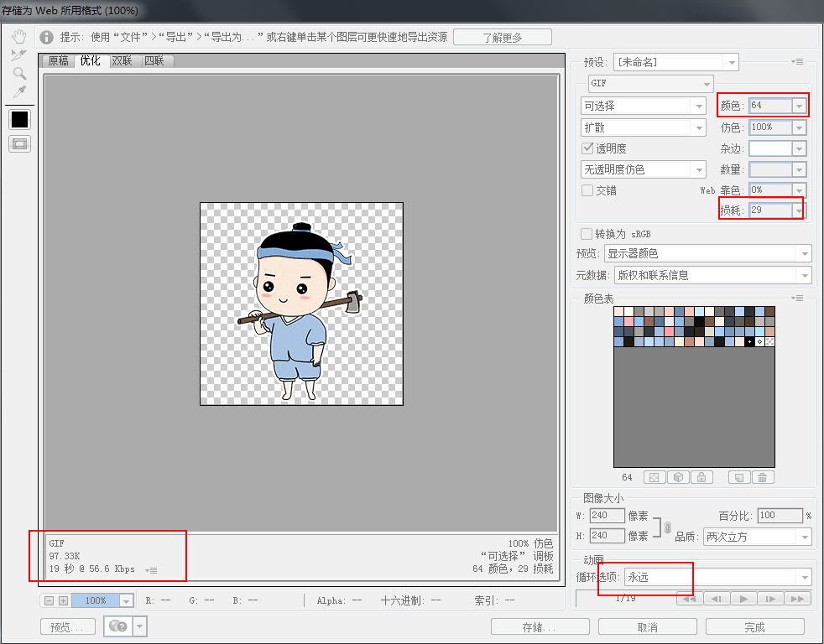Screen dimensions: 824x644
Task: Click the constrain proportions link icon
Action: tap(667, 527)
